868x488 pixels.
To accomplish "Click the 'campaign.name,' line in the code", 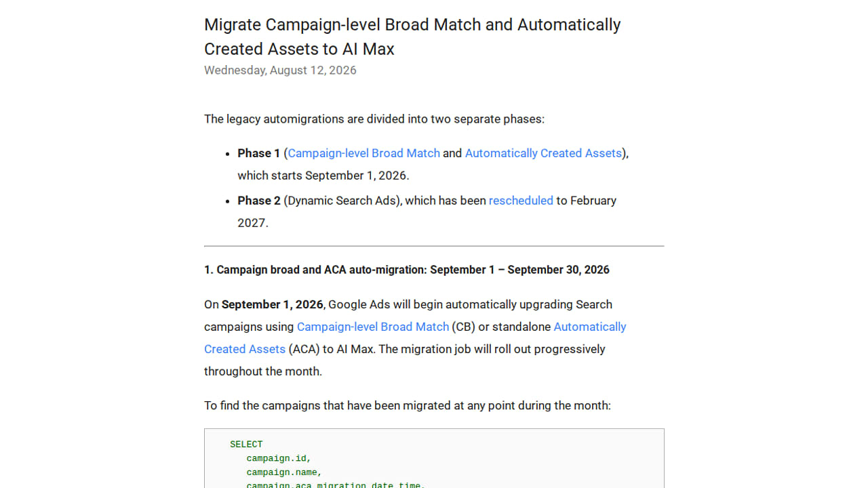I will click(x=284, y=472).
